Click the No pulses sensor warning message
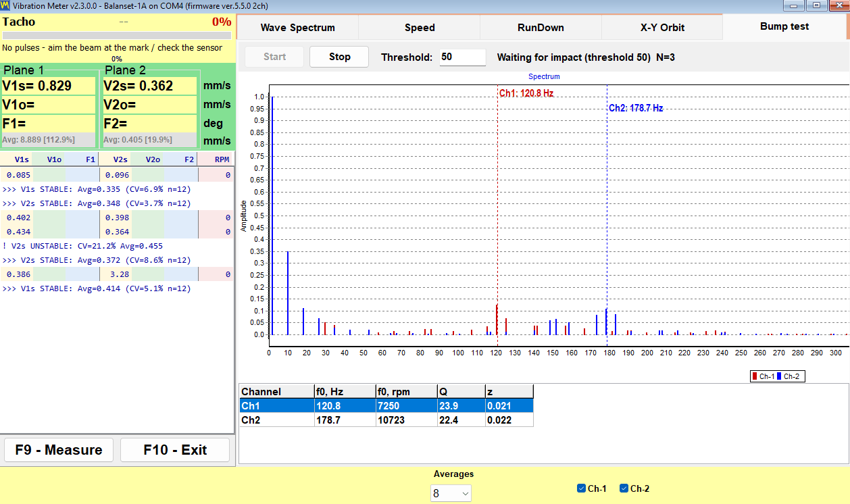This screenshot has height=504, width=850. pos(112,48)
